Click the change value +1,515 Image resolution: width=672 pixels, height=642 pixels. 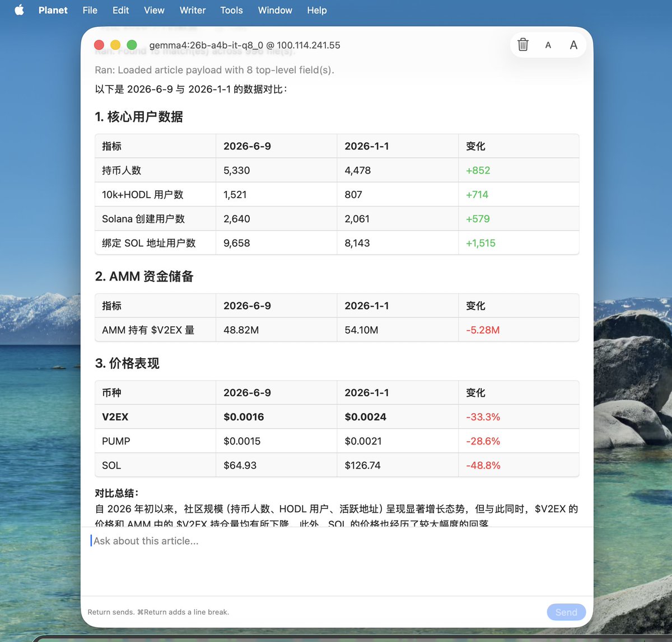pyautogui.click(x=480, y=243)
